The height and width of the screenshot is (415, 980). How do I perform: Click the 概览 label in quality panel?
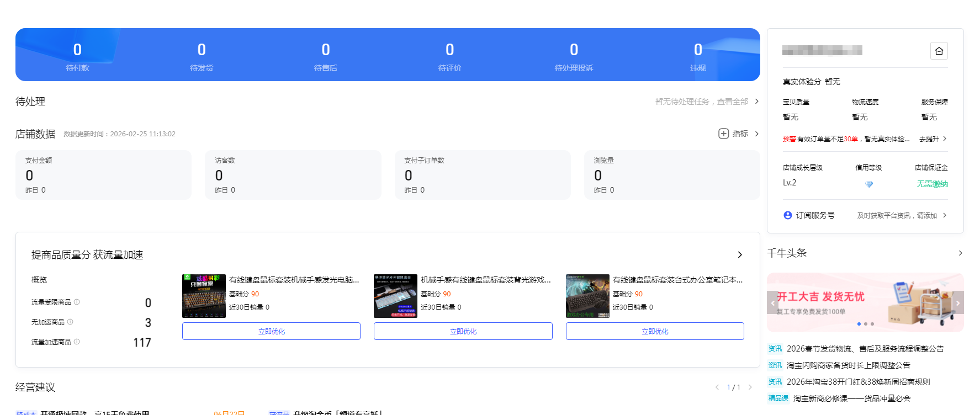[x=39, y=280]
